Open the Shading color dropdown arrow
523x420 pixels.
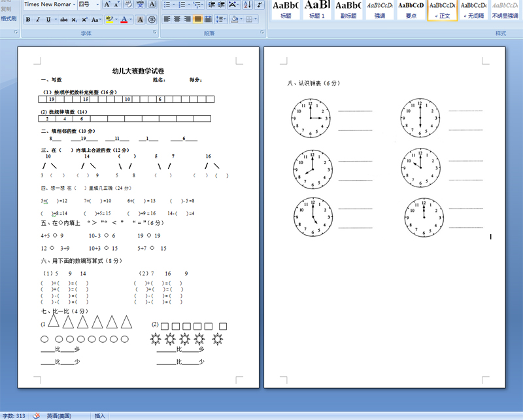pos(241,20)
